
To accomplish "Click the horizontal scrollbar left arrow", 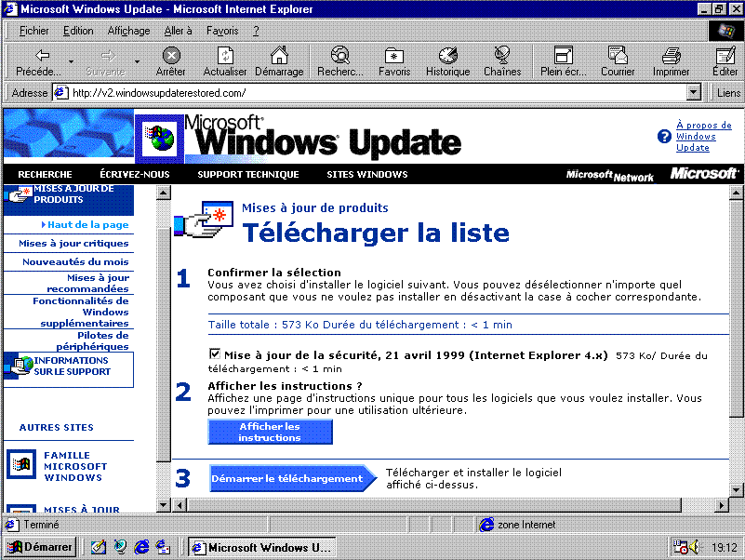I will (180, 504).
